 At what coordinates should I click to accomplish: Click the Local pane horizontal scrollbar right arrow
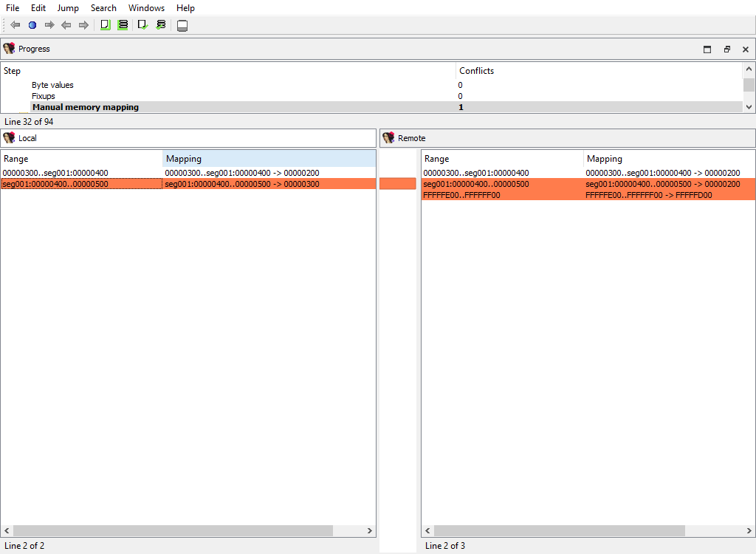point(370,531)
